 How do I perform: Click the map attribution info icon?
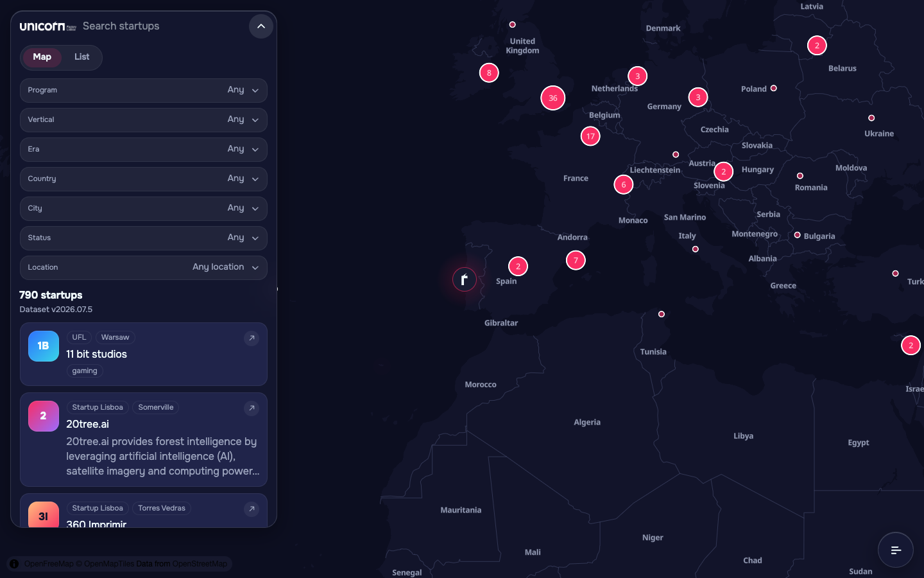(x=14, y=564)
